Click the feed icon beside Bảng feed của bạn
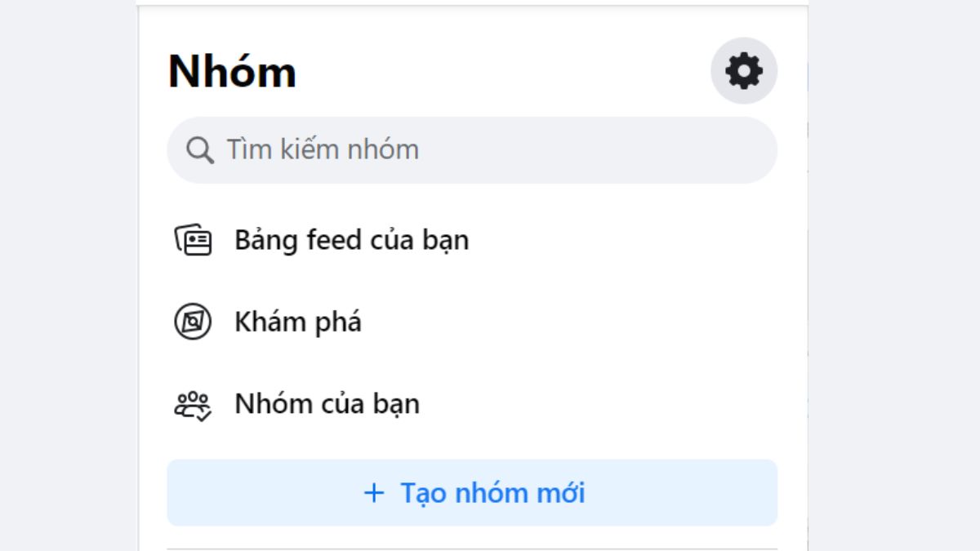Image resolution: width=980 pixels, height=551 pixels. (x=194, y=240)
